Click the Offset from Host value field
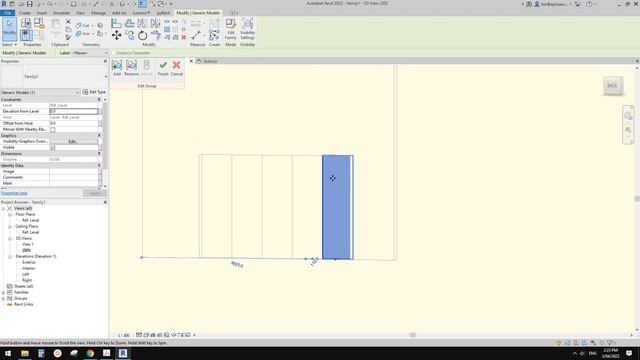The height and width of the screenshot is (360, 640). (73, 123)
